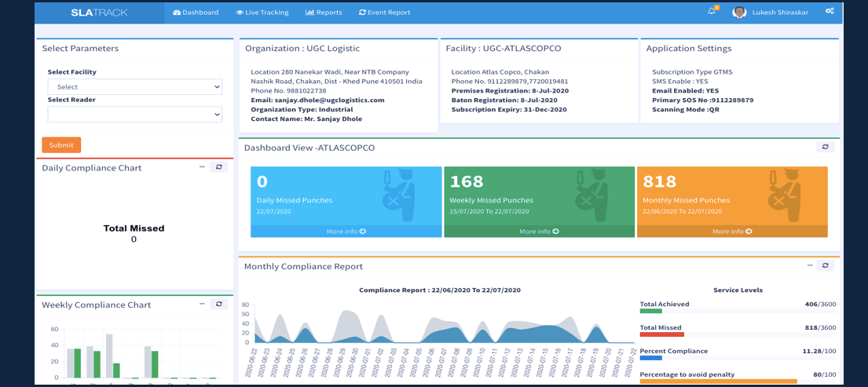Click the SLATRACK logo
Image resolution: width=868 pixels, height=387 pixels.
point(99,12)
